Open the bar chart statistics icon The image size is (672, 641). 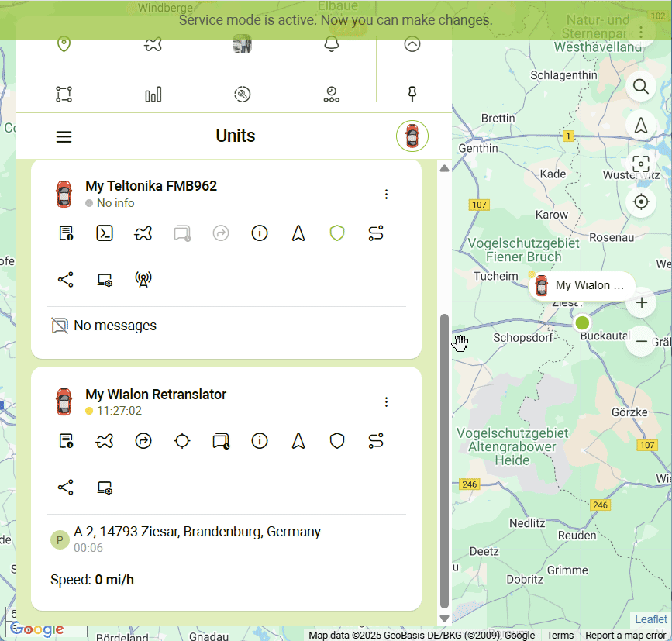coord(153,95)
